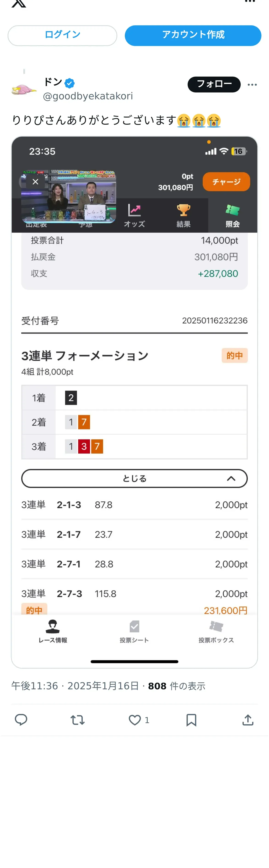This screenshot has height=868, width=269.
Task: Tap the orange チャージ button
Action: coord(226,182)
